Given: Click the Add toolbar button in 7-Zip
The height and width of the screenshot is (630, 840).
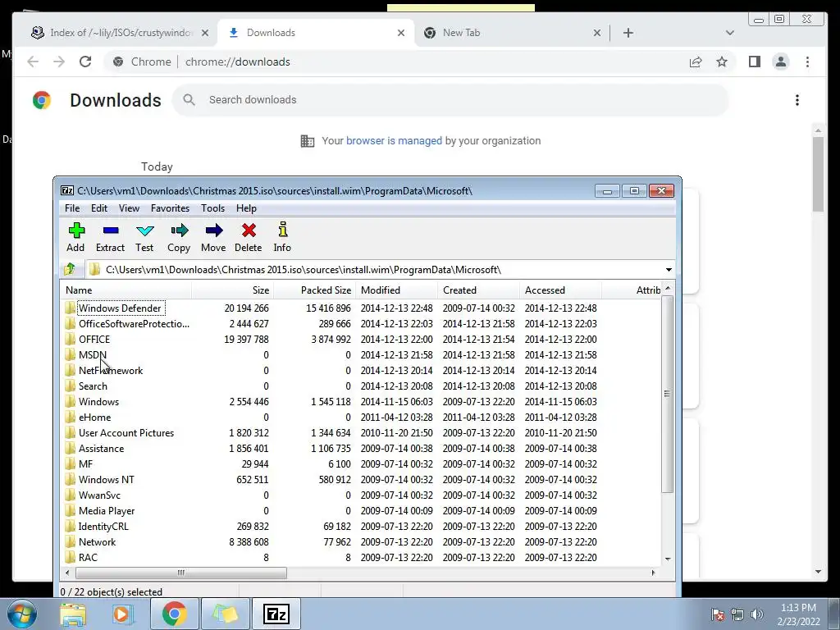Looking at the screenshot, I should 75,237.
